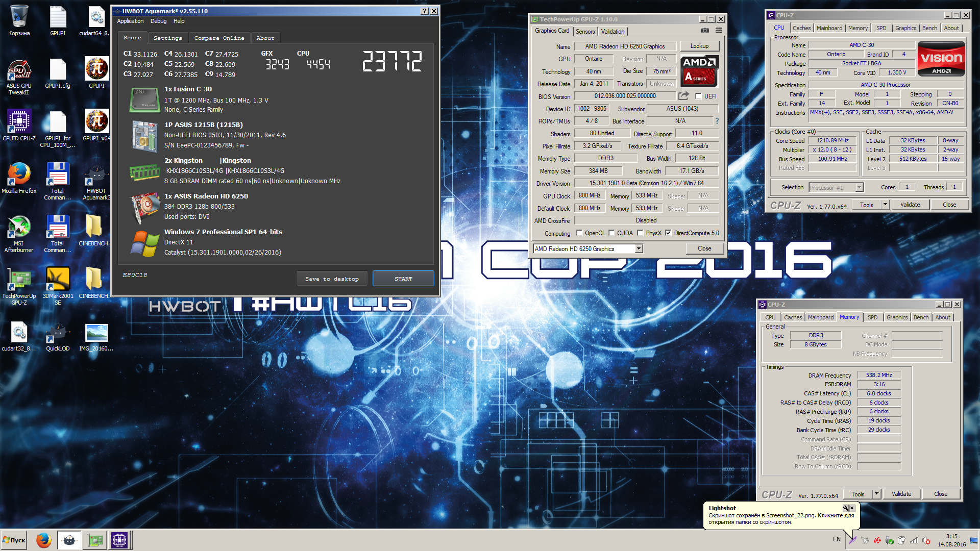Toggle UEFI checkbox in GPU-Z
Viewport: 980px width, 551px height.
pos(698,96)
